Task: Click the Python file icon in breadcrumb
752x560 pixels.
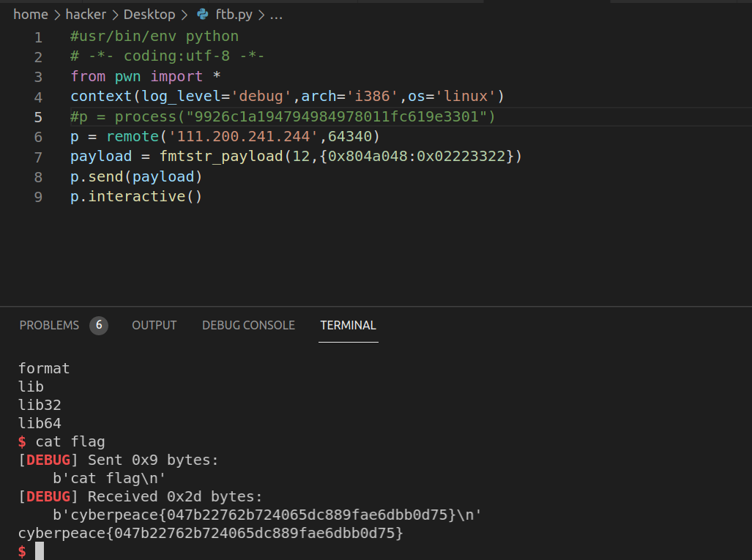Action: 203,15
